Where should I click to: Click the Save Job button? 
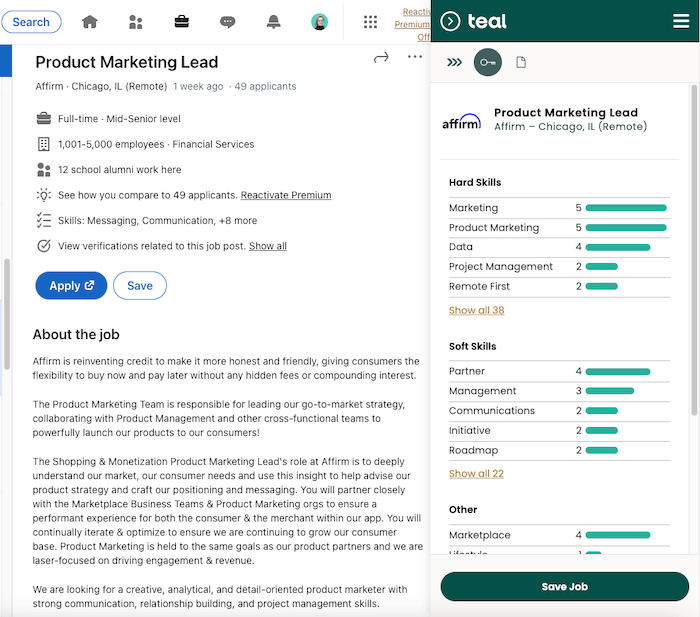[564, 587]
